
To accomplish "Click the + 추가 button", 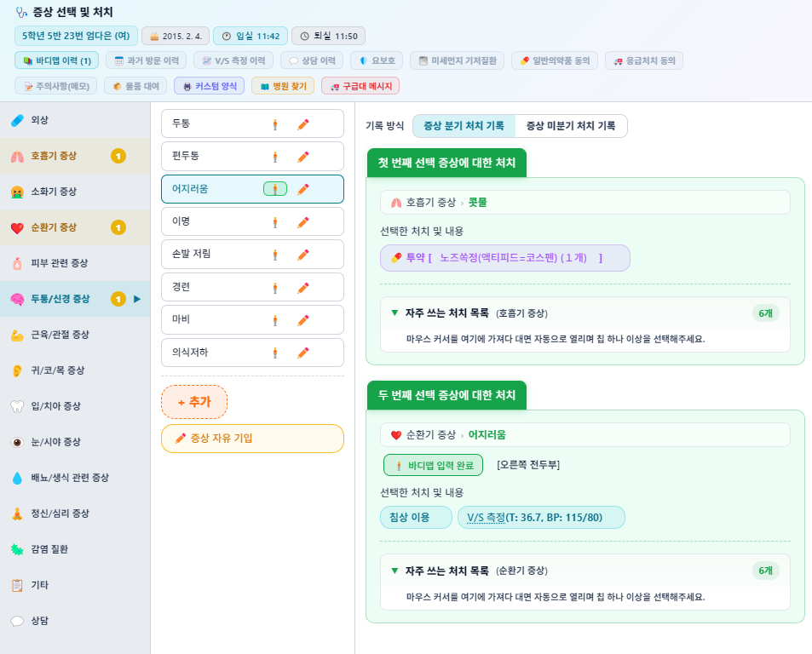I will click(x=194, y=402).
